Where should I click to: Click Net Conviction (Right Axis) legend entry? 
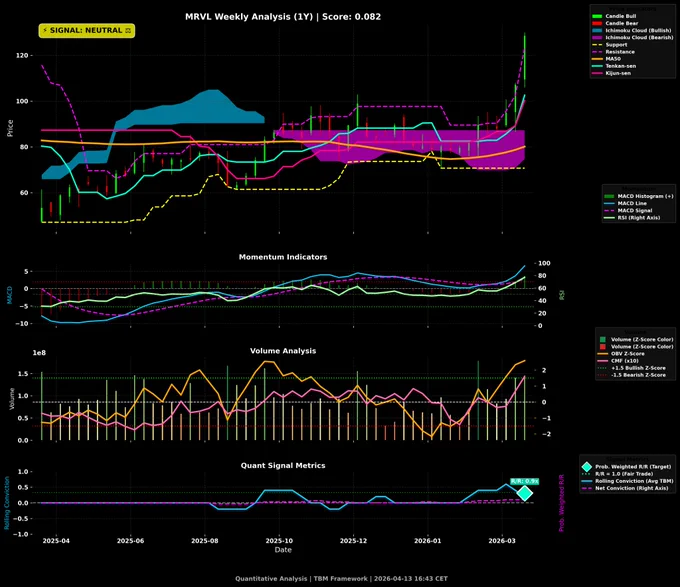(x=625, y=488)
